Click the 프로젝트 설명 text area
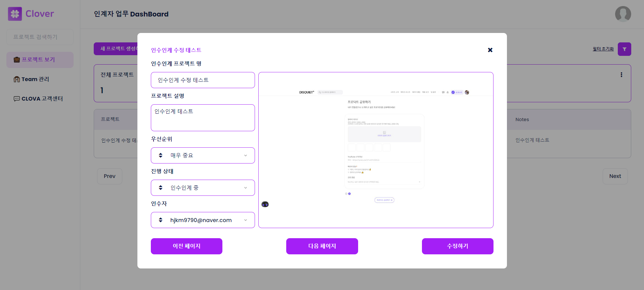The width and height of the screenshot is (644, 290). 203,118
